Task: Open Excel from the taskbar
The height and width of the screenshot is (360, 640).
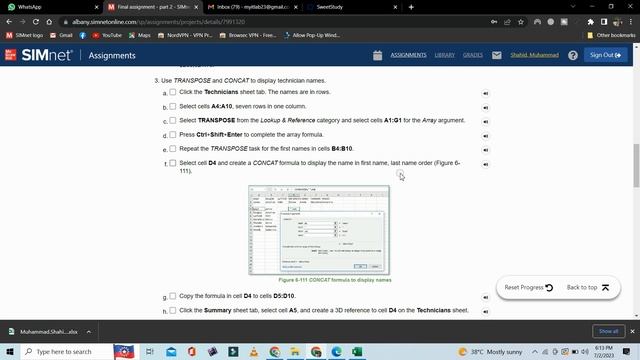Action: click(357, 351)
